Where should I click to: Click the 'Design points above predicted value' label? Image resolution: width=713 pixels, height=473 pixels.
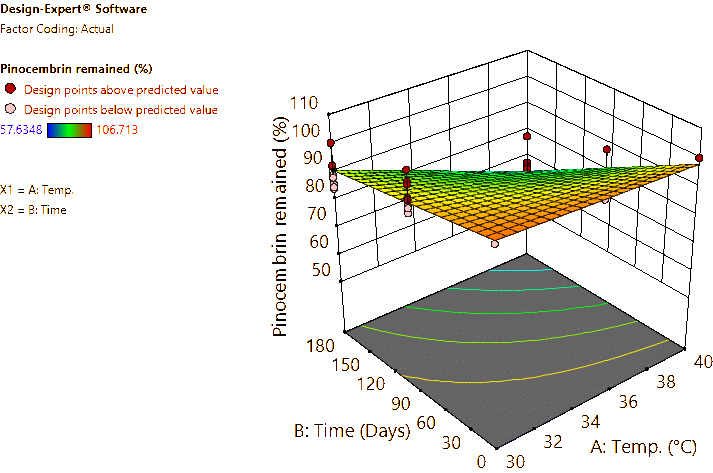122,89
